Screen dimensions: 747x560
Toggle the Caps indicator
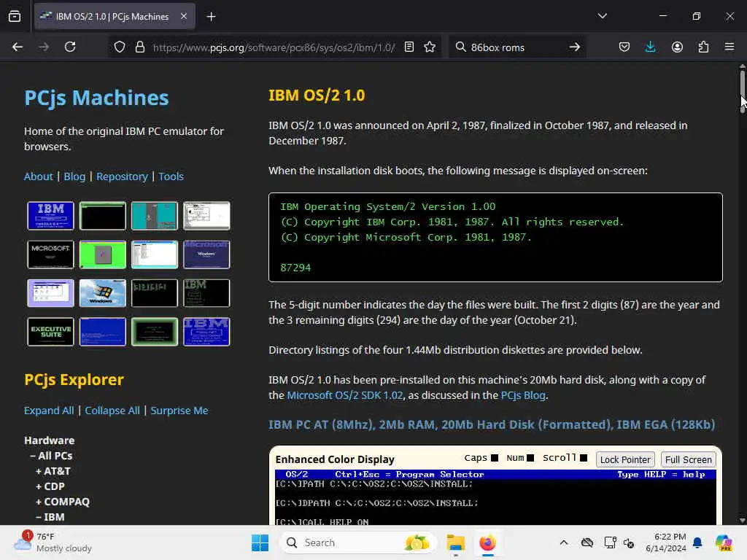pyautogui.click(x=495, y=458)
